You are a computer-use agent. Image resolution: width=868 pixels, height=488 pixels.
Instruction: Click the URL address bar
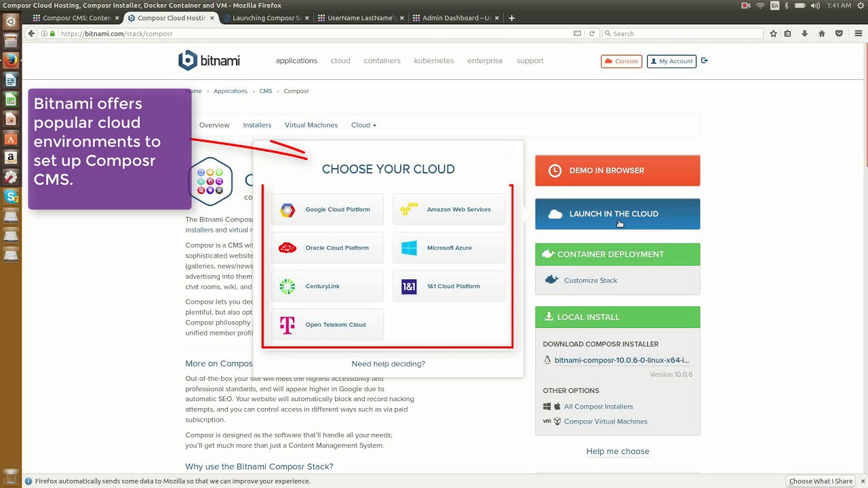pyautogui.click(x=312, y=33)
